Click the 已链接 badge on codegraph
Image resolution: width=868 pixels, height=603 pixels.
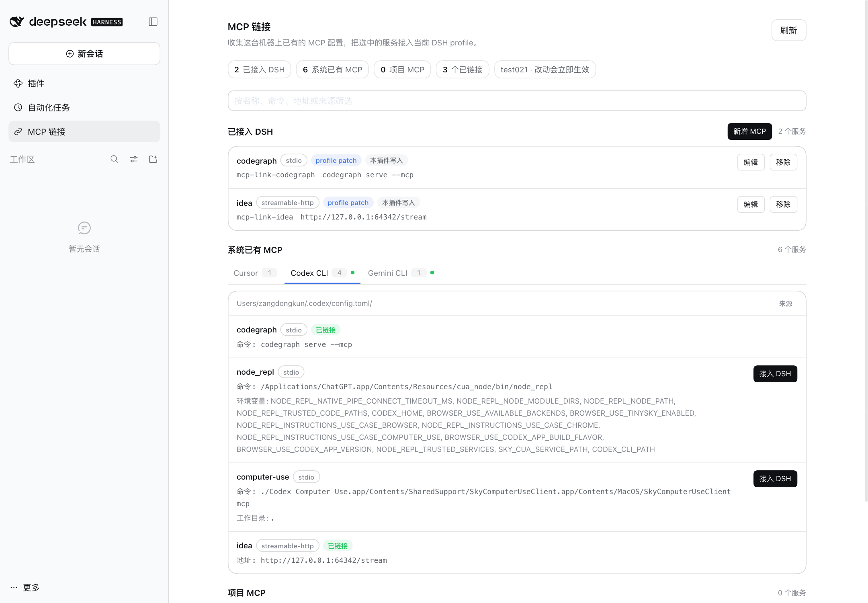click(325, 330)
